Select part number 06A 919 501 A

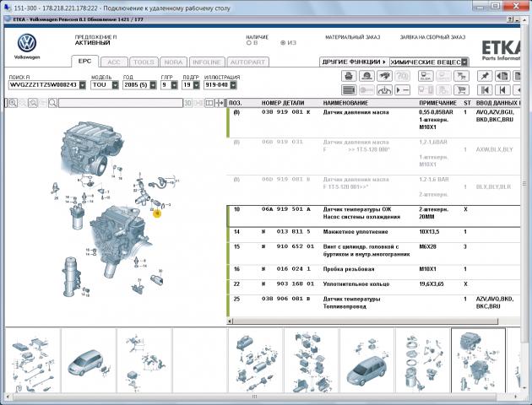pyautogui.click(x=286, y=209)
